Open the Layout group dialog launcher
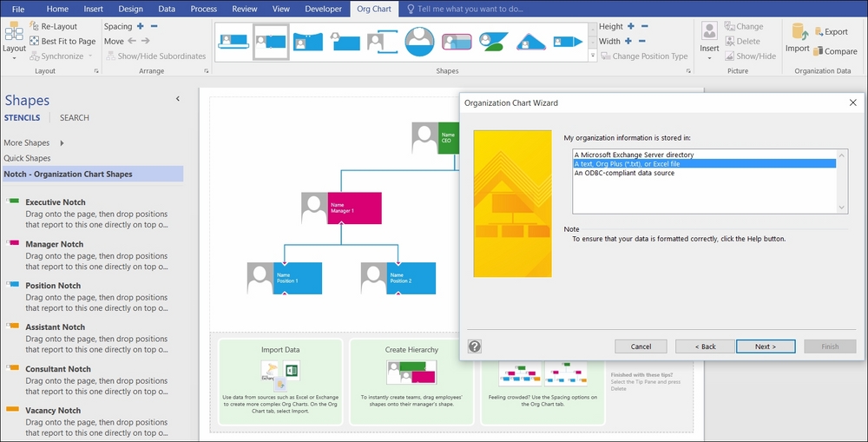The image size is (868, 442). 96,71
